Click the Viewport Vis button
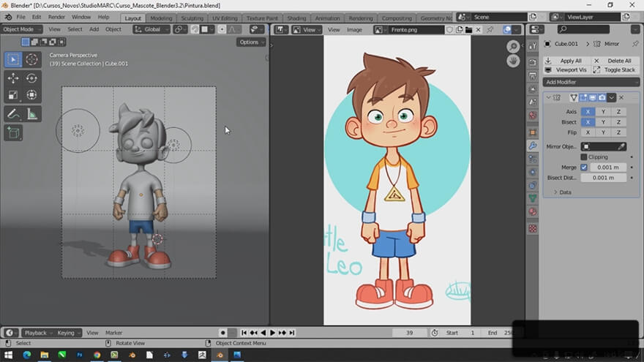Image resolution: width=644 pixels, height=362 pixels. coord(566,69)
